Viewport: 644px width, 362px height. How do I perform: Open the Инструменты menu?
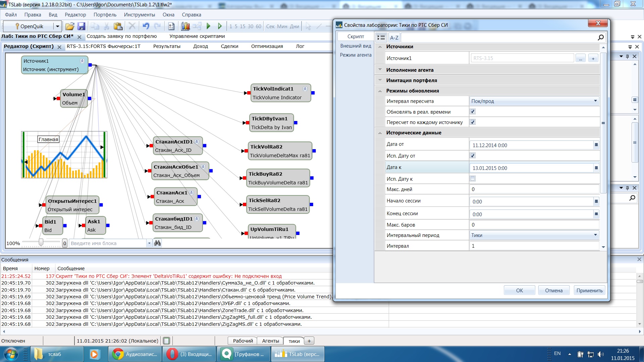point(139,15)
